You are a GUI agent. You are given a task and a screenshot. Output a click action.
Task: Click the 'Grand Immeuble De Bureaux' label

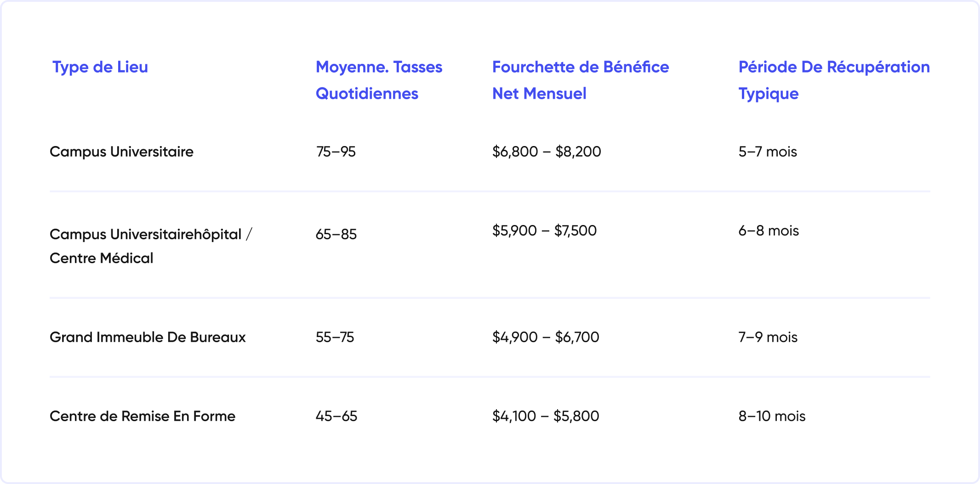(148, 337)
